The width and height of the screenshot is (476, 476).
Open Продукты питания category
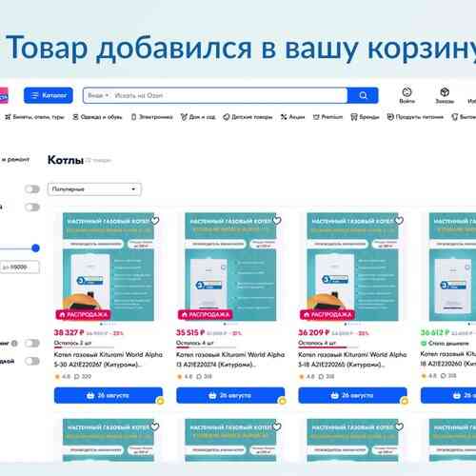(x=415, y=117)
